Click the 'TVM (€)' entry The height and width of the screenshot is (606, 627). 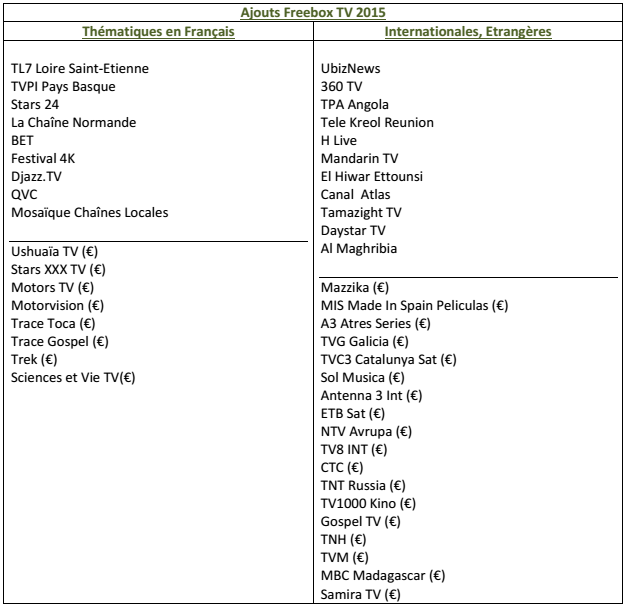(x=345, y=558)
